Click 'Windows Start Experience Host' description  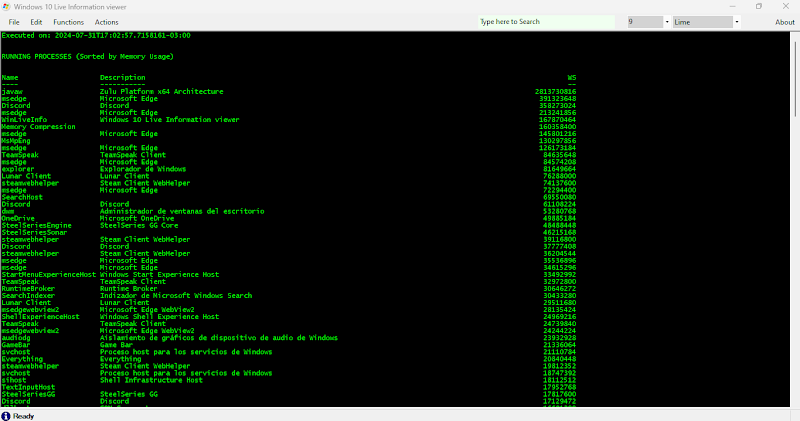159,275
